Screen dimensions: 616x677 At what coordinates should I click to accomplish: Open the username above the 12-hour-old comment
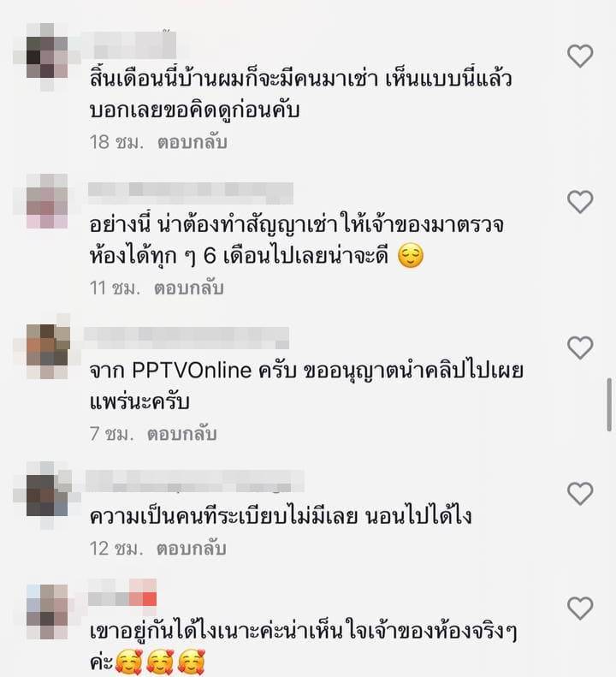coord(195,481)
